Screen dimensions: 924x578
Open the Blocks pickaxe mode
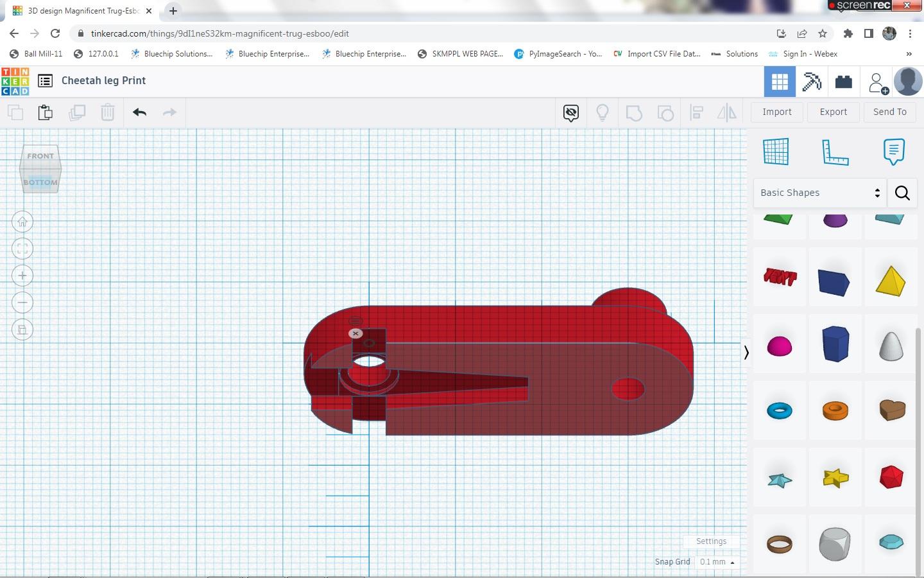812,82
